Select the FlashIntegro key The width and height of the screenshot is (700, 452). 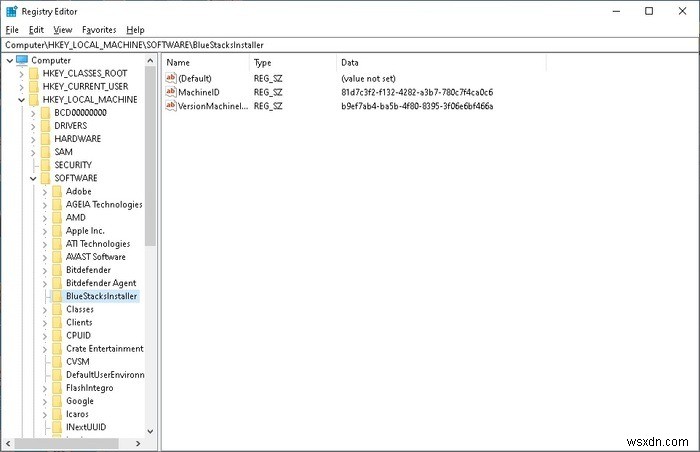click(x=89, y=388)
